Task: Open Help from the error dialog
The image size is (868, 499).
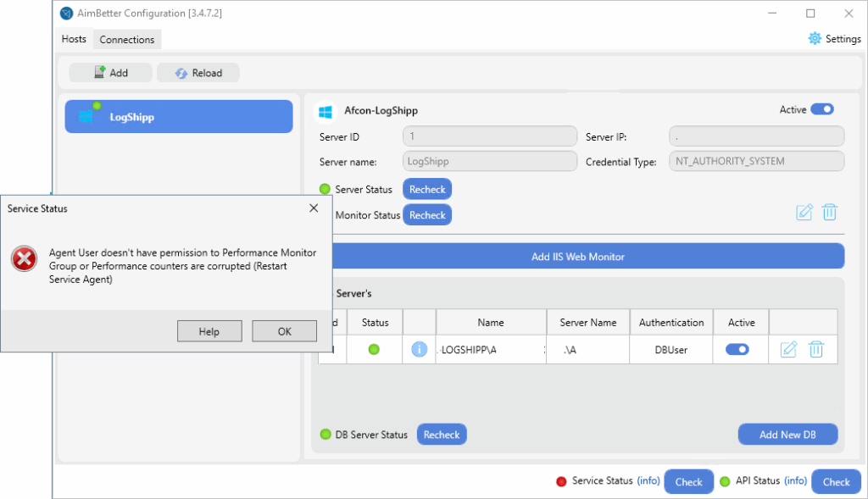Action: point(209,331)
